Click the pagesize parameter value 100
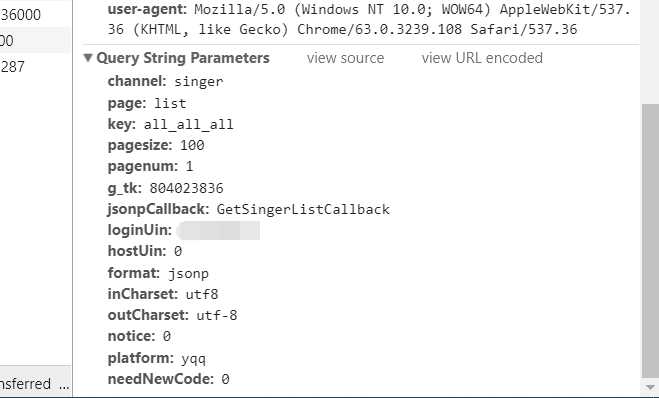This screenshot has height=398, width=659. 192,145
